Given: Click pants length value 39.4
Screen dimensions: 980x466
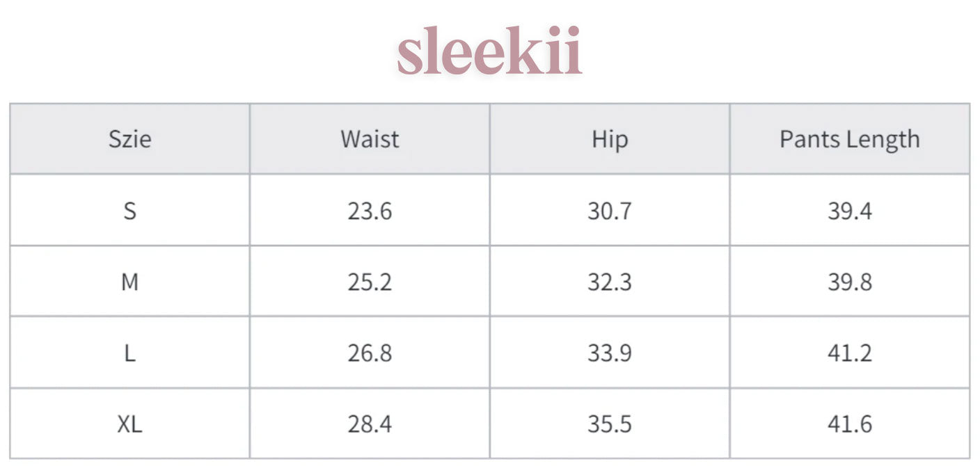Looking at the screenshot, I should [x=849, y=210].
